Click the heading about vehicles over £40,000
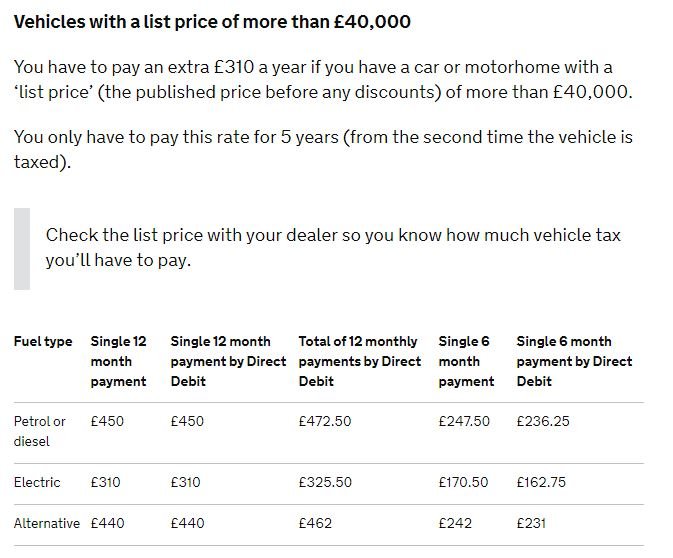 tap(212, 22)
